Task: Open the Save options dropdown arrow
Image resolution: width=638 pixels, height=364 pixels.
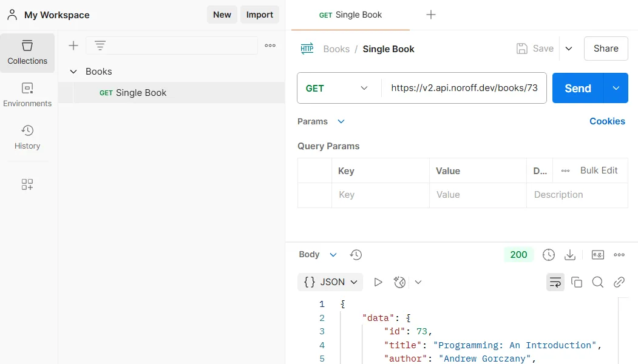Action: tap(569, 49)
